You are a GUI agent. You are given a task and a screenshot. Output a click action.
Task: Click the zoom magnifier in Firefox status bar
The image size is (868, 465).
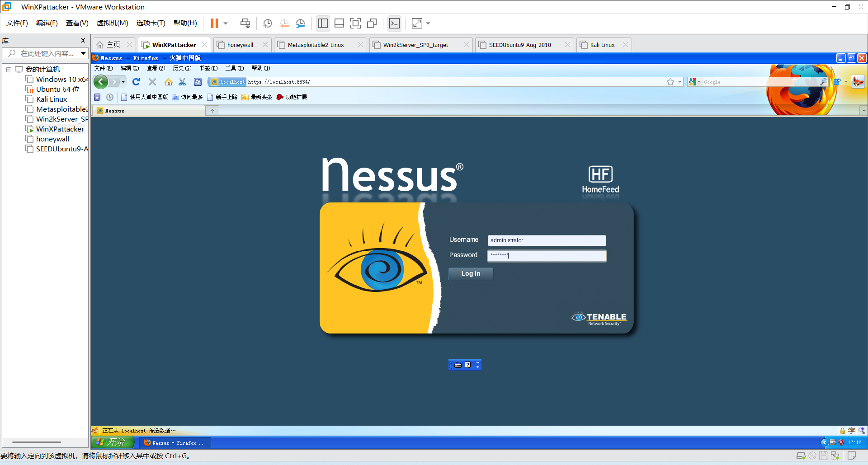(x=862, y=431)
